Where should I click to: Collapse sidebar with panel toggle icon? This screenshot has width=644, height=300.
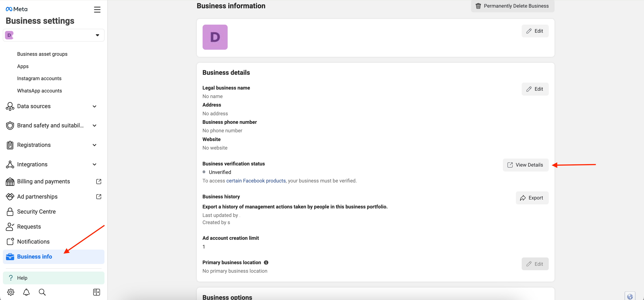coord(97,292)
